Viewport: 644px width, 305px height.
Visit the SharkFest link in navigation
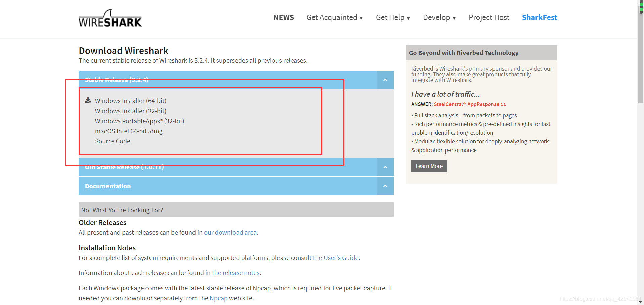pos(540,18)
